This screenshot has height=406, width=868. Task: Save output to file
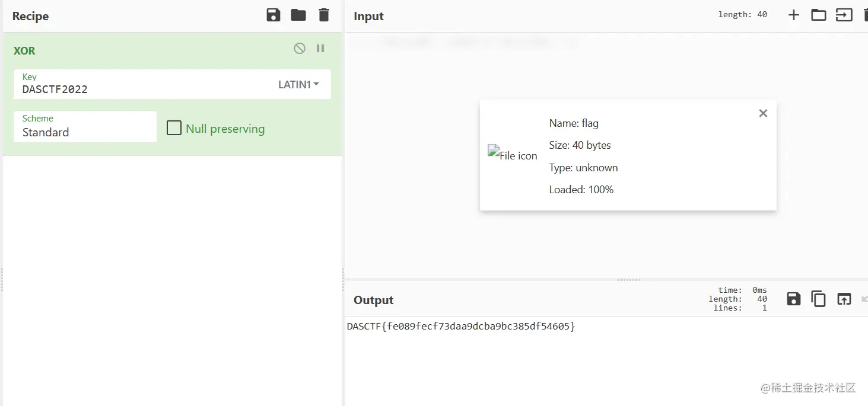coord(793,299)
